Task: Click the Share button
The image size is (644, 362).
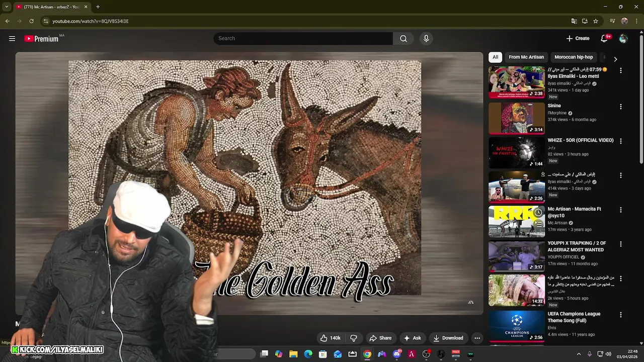Action: pyautogui.click(x=380, y=338)
